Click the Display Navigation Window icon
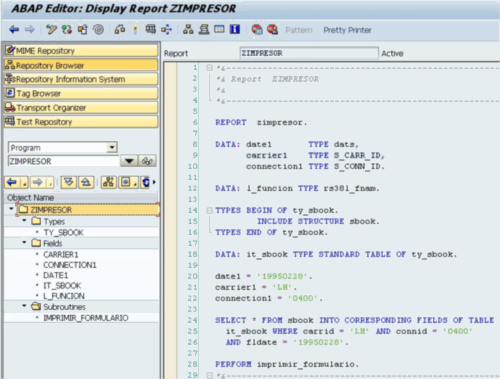The width and height of the screenshot is (500, 379). 204,30
